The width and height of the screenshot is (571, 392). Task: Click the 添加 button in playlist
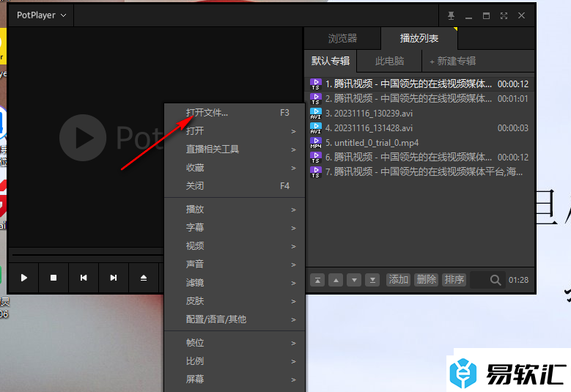[398, 280]
